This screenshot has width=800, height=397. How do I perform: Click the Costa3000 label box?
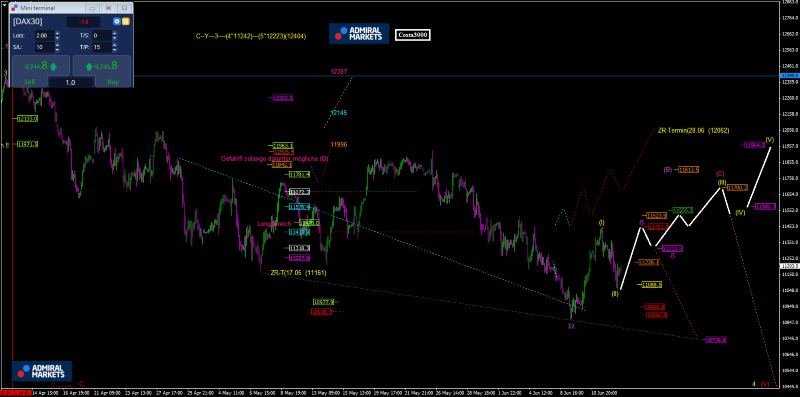coord(413,35)
